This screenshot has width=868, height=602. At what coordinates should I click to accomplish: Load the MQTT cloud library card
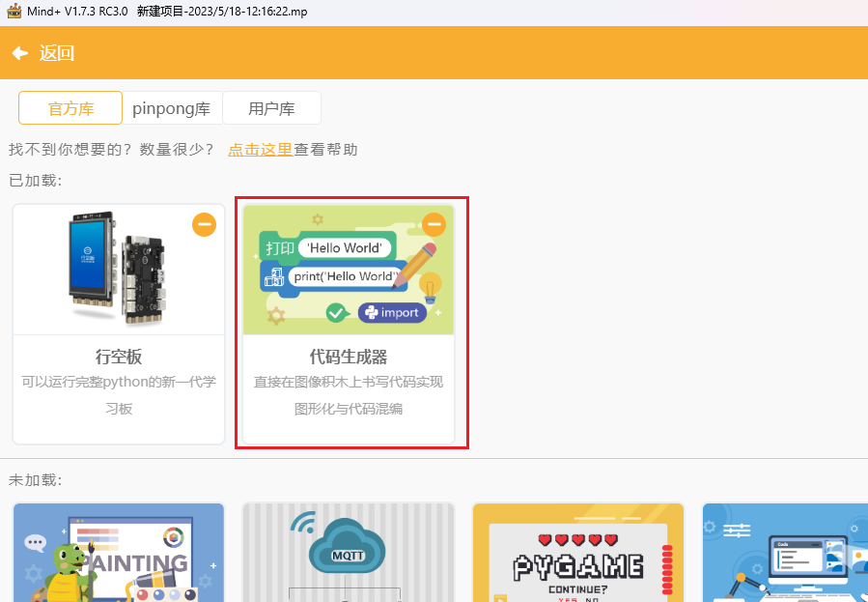click(x=349, y=553)
